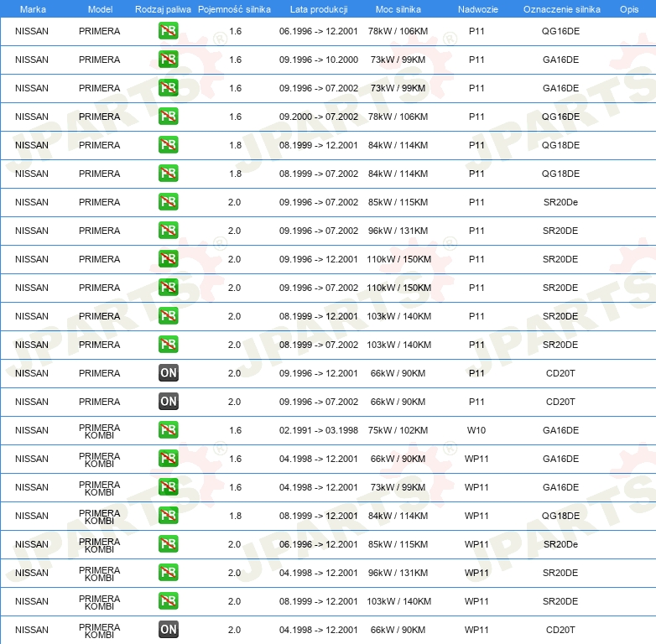Click the Pojemność silnika column header

[x=234, y=9]
